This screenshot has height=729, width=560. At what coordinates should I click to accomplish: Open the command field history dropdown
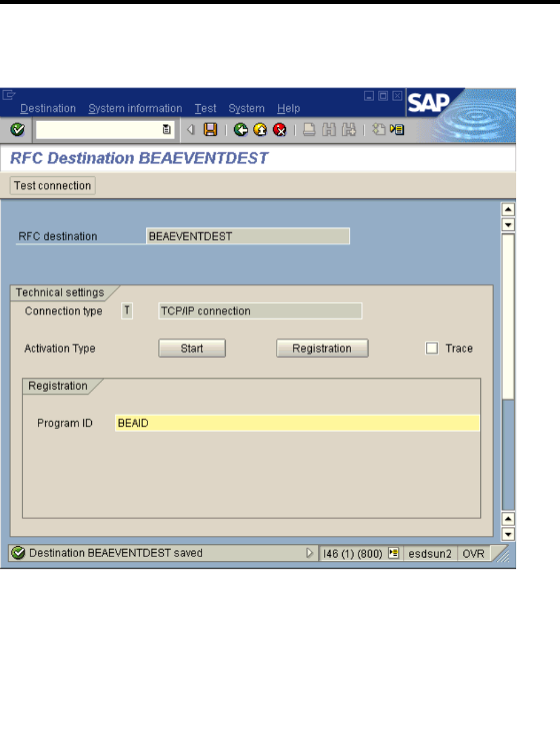point(166,130)
